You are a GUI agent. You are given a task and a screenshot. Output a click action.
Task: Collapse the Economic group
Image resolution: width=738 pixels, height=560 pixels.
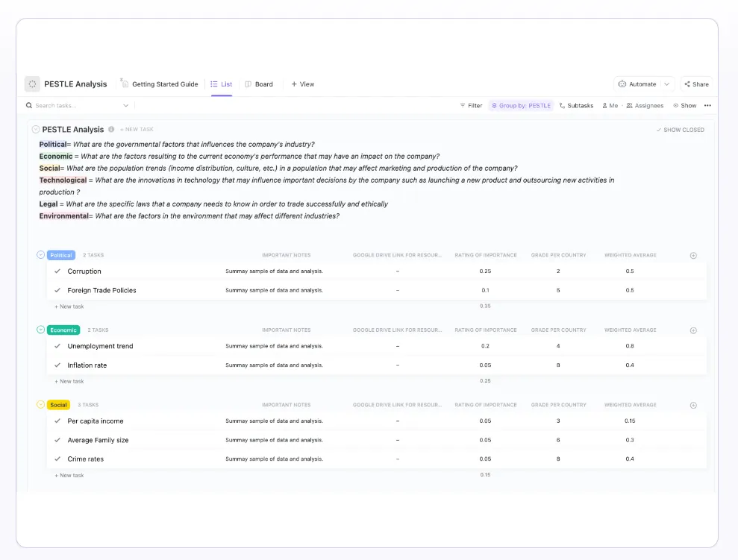(40, 330)
